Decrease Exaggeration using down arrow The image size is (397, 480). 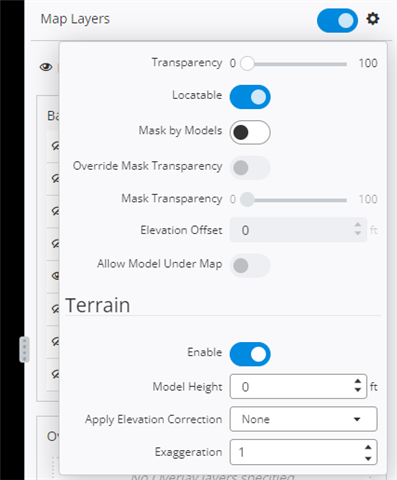pos(368,458)
